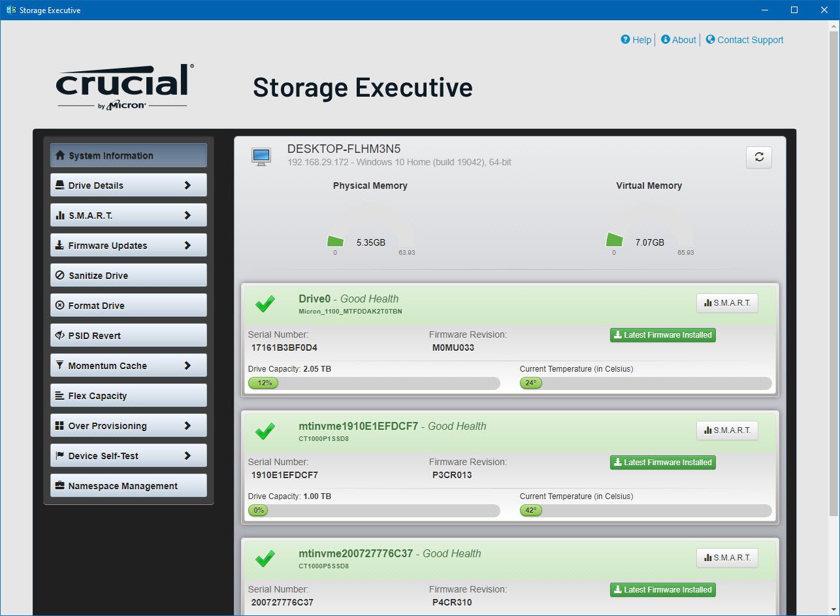Click the S.M.A.R.T. button for Drive0
The width and height of the screenshot is (840, 616).
pyautogui.click(x=727, y=302)
